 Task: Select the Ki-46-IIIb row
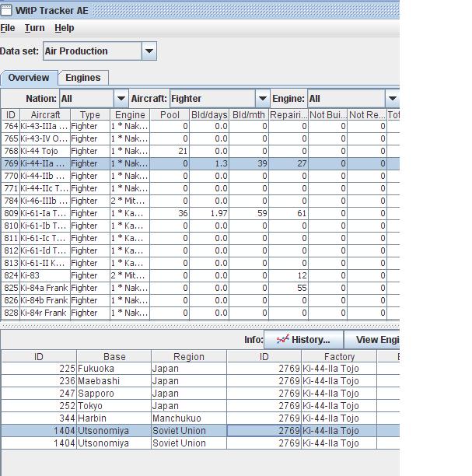tap(200, 201)
